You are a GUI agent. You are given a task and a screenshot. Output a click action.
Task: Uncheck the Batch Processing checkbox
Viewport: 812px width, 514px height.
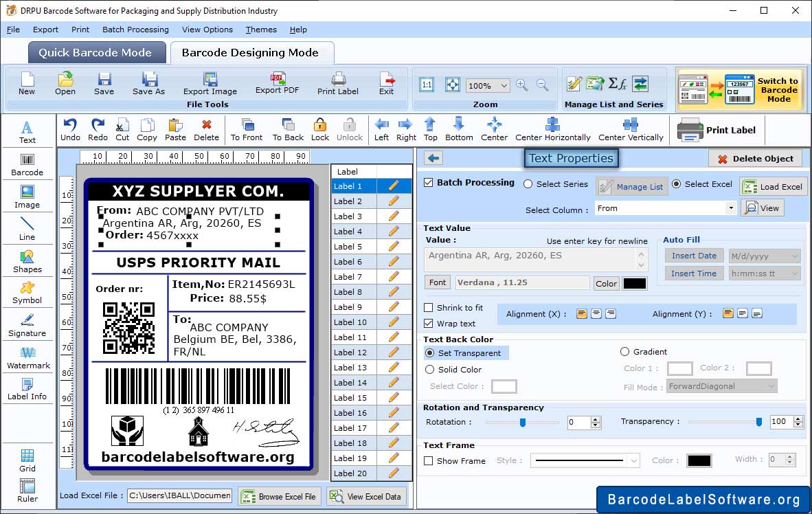(x=428, y=182)
